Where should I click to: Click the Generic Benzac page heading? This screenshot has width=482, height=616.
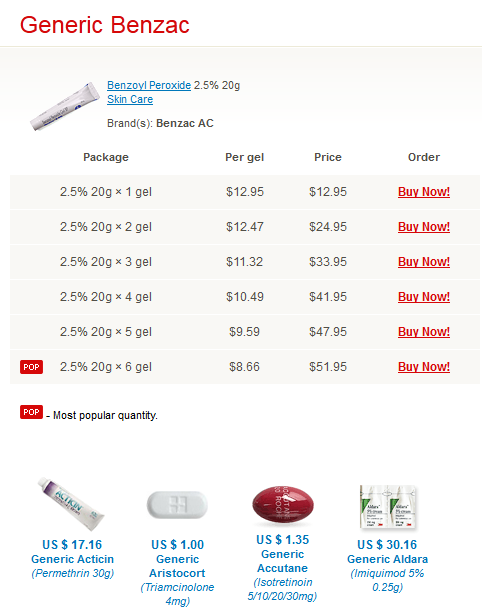pos(105,25)
